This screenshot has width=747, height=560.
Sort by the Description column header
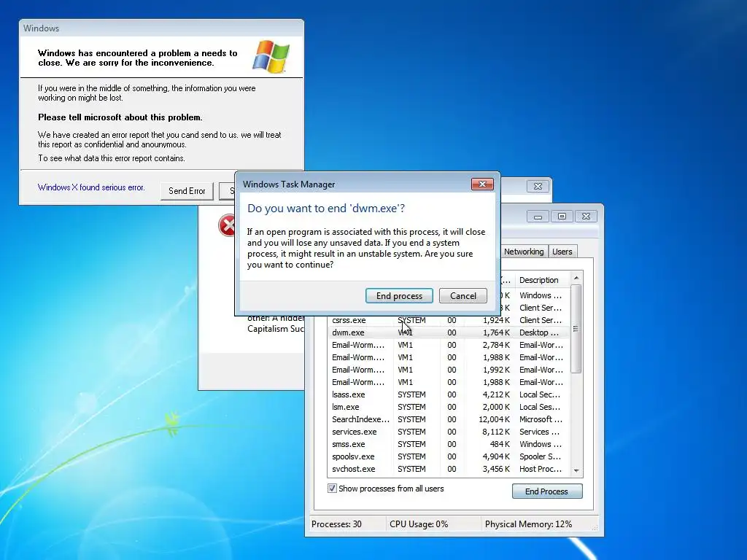[539, 280]
